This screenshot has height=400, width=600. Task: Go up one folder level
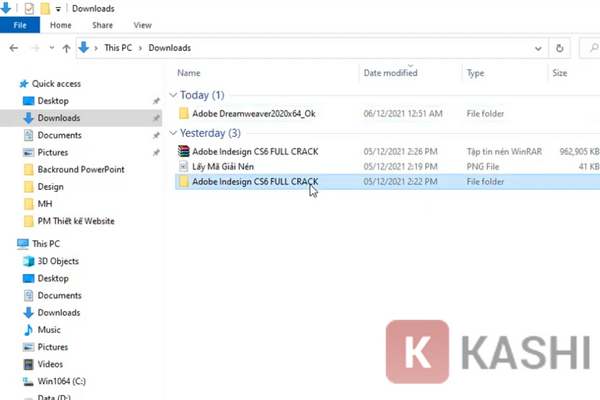coord(66,48)
